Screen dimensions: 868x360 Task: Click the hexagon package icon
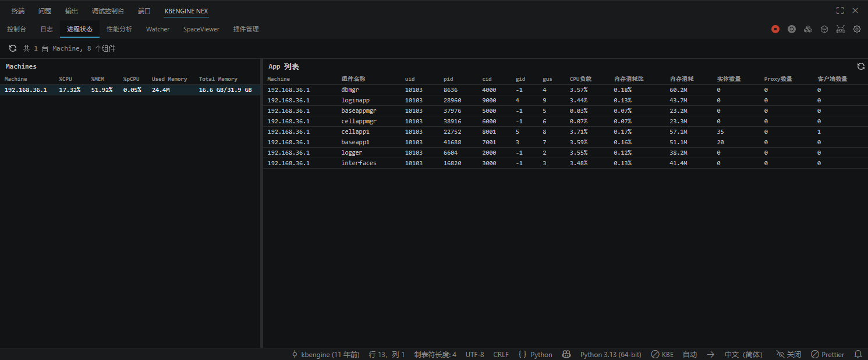(x=824, y=29)
